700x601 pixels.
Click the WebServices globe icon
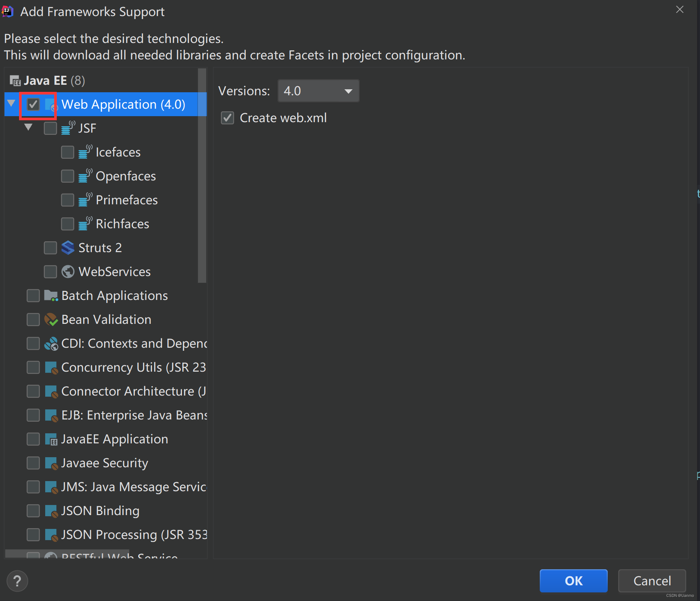coord(68,272)
